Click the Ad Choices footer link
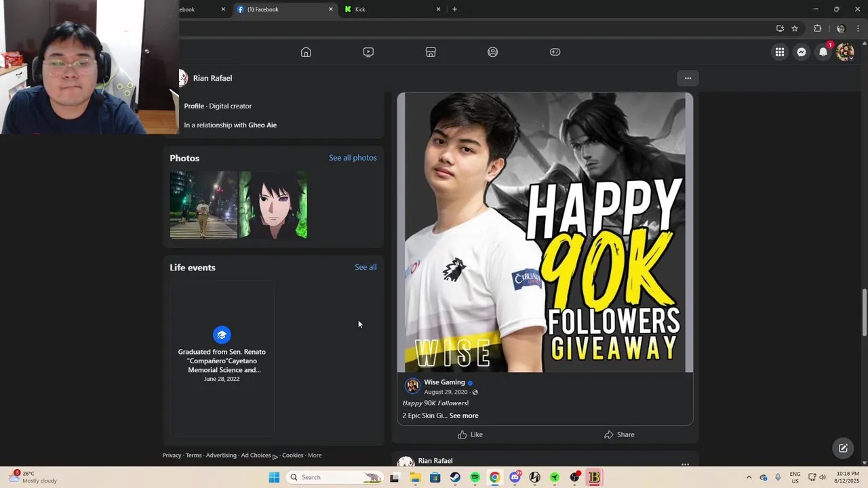Viewport: 868px width, 488px height. coord(259,455)
